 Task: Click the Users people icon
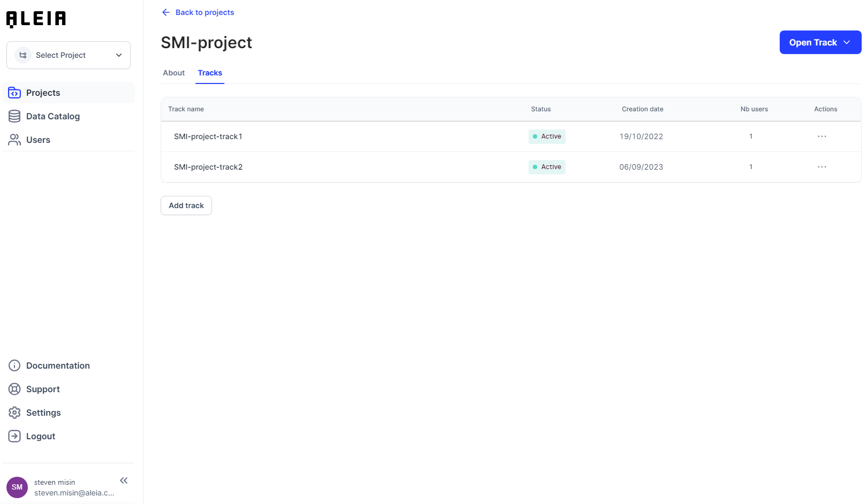pyautogui.click(x=14, y=140)
